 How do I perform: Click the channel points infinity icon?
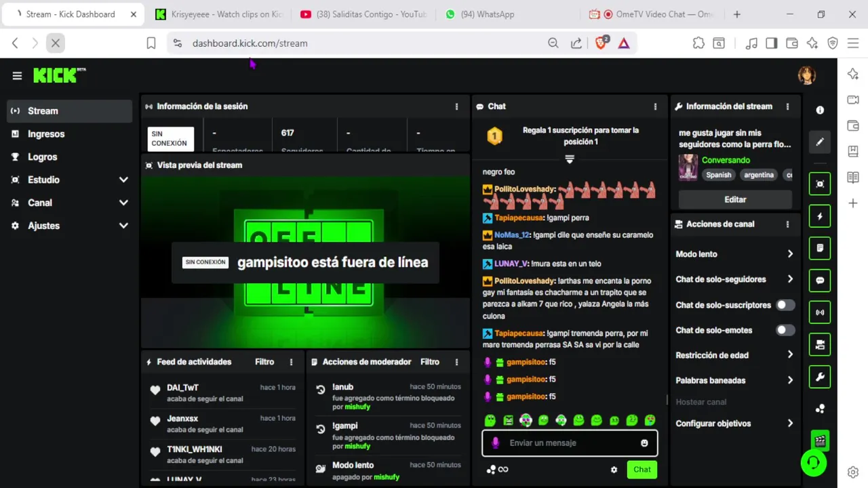pyautogui.click(x=498, y=470)
